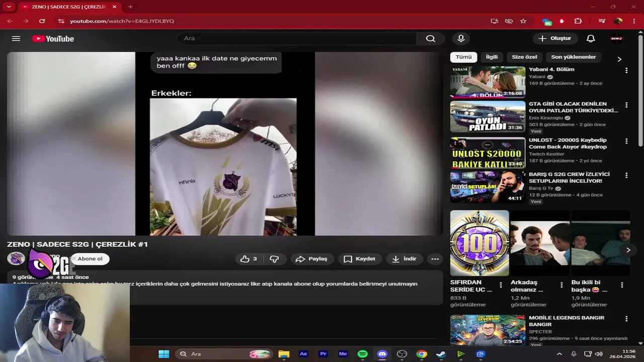Go to the YouTube home logo

53,39
